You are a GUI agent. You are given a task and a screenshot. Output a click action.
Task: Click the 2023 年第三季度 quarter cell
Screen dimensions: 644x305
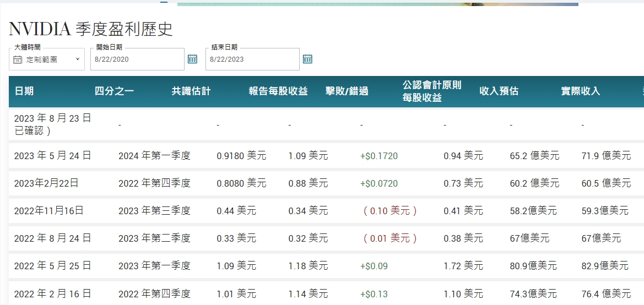[154, 211]
